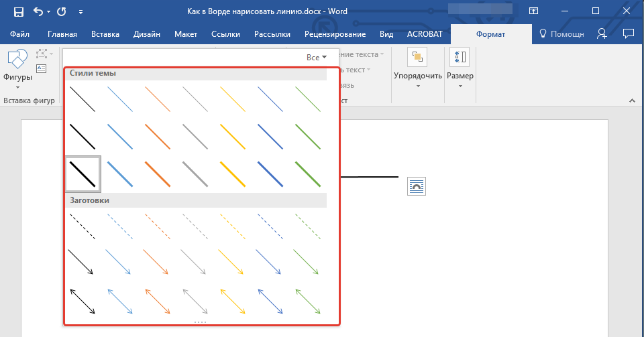Open the comments speech bubble icon
The image size is (644, 337).
[629, 33]
